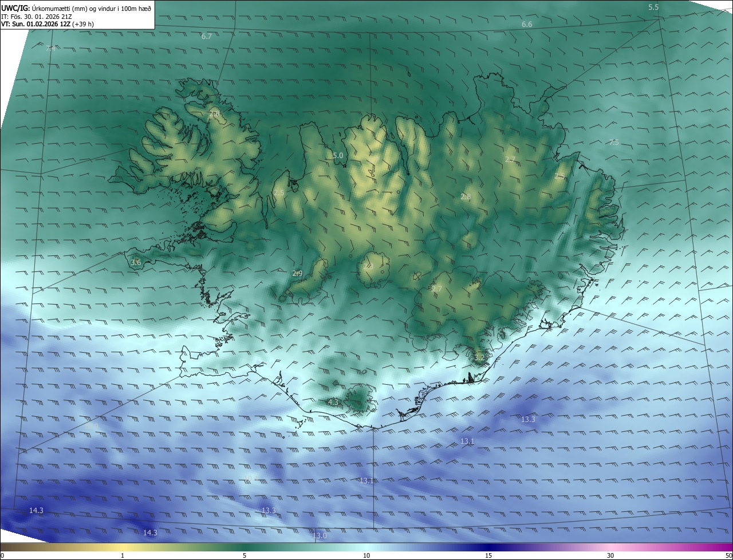The height and width of the screenshot is (560, 733).
Task: Click the "15" tick on the color scale
Action: pyautogui.click(x=488, y=555)
